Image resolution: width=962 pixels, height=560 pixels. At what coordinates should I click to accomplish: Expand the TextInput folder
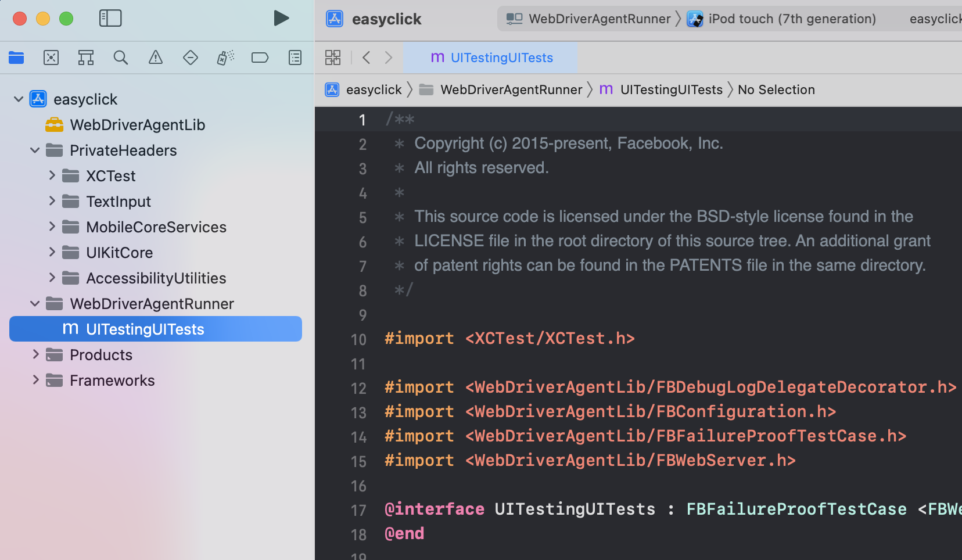tap(52, 201)
